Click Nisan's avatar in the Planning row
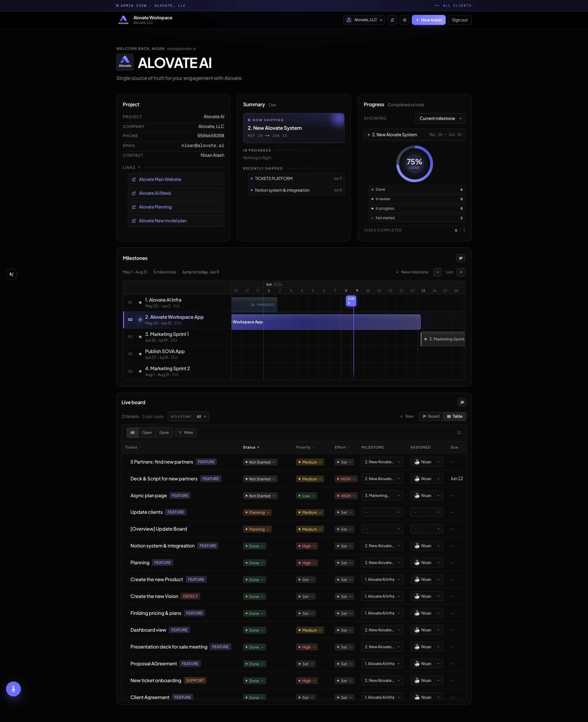The height and width of the screenshot is (722, 588). tap(417, 562)
